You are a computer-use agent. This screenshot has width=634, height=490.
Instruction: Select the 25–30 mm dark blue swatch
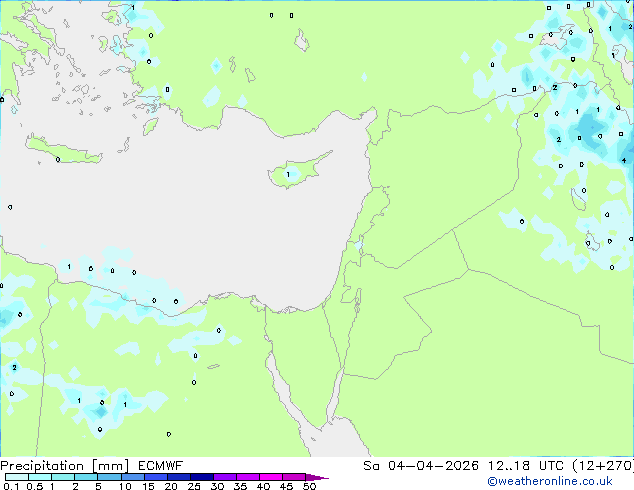pyautogui.click(x=201, y=477)
